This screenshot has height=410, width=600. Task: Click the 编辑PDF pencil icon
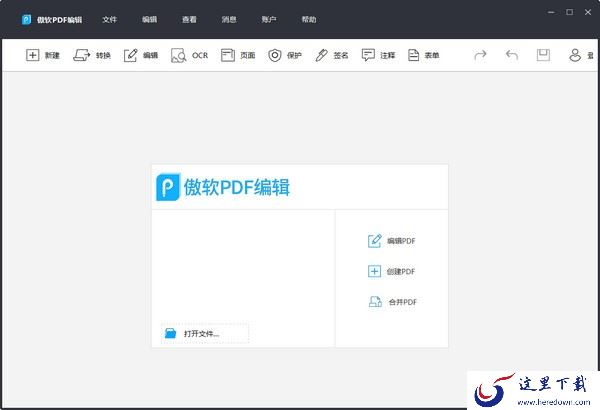click(x=375, y=241)
